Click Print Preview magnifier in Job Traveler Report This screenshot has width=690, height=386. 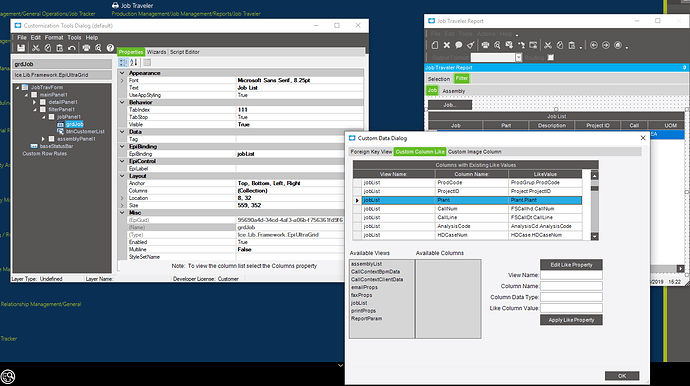coord(497,45)
